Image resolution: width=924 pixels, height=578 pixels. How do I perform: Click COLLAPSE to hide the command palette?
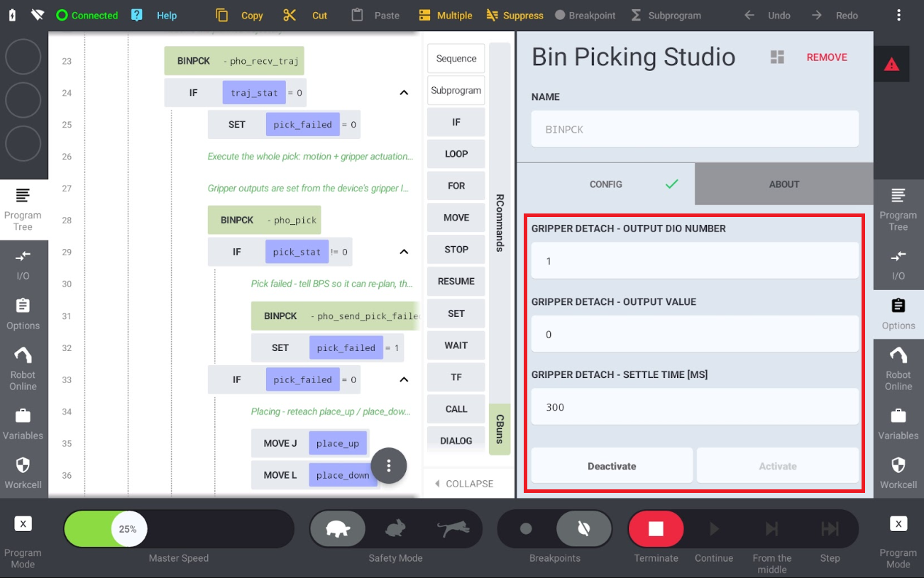(x=464, y=484)
